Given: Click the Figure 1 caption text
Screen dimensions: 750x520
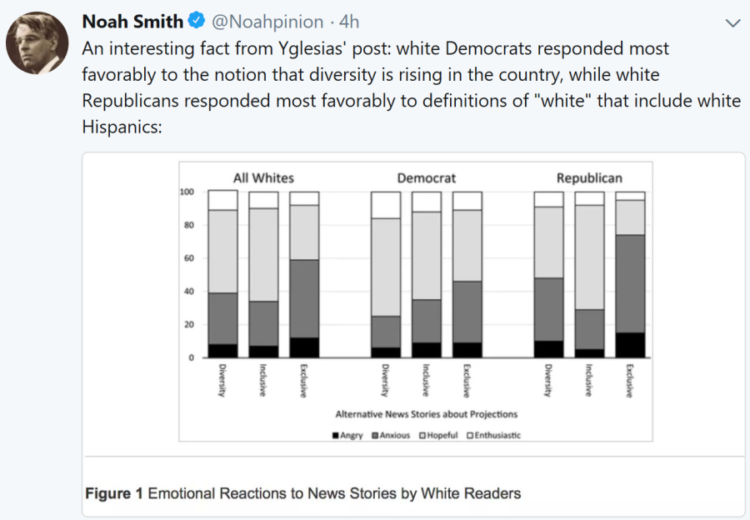Looking at the screenshot, I should (303, 493).
